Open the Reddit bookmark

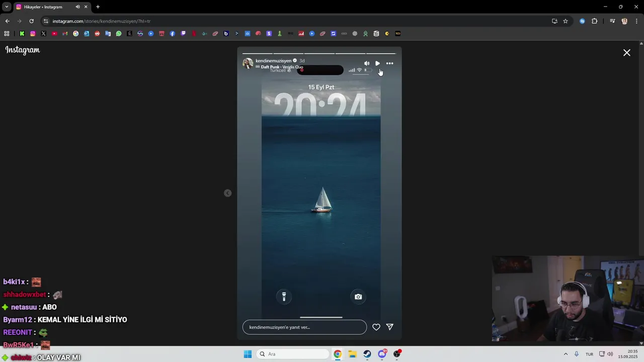(97, 34)
